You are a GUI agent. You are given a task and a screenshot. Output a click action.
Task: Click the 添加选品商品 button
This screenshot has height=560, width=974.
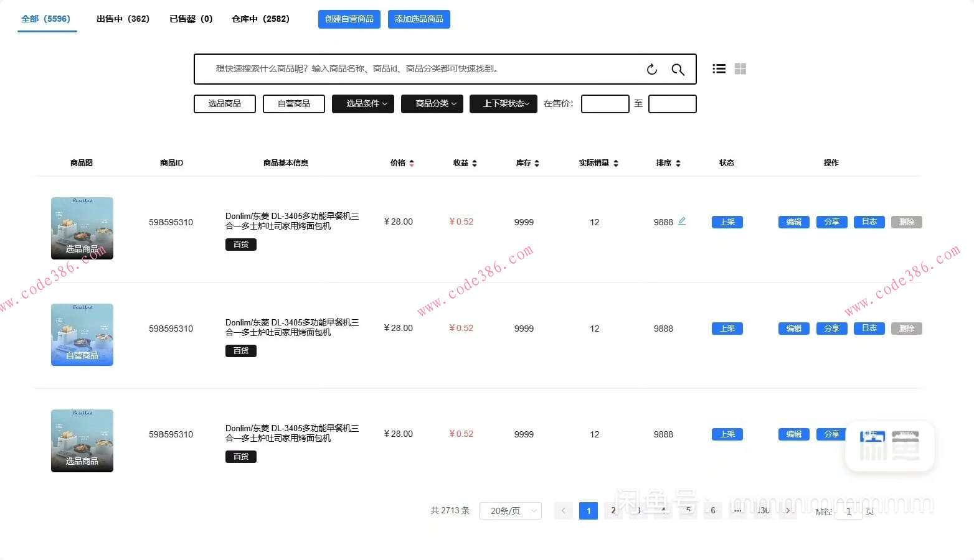coord(419,19)
